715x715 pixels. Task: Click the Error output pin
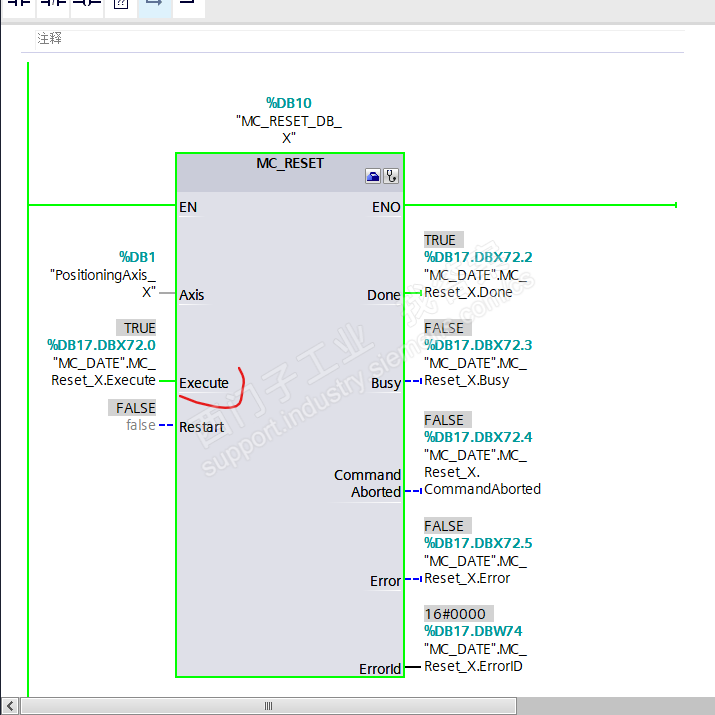(x=385, y=581)
